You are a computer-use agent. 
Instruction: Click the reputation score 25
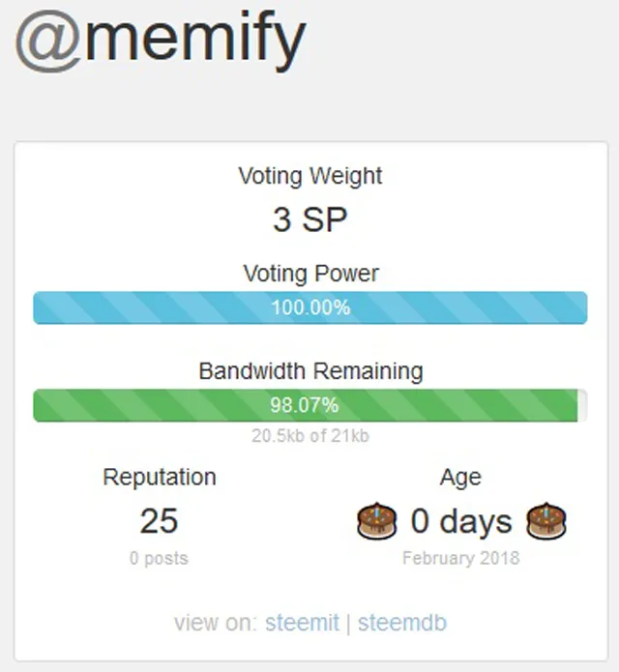pos(159,521)
